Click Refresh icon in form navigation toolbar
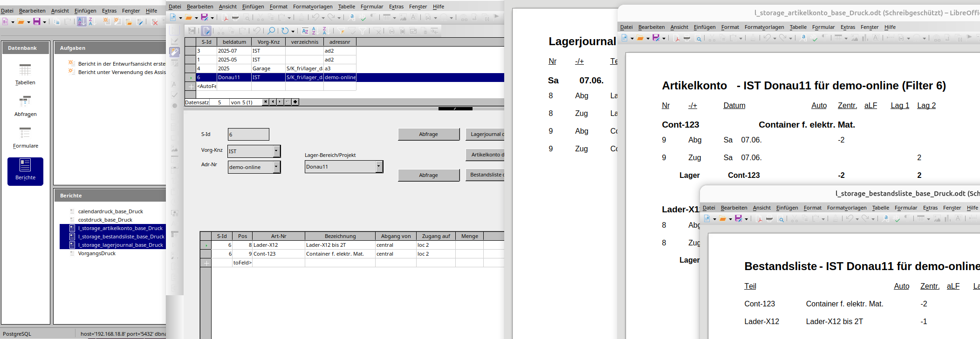Viewport: 980px width, 339px height. point(285,31)
